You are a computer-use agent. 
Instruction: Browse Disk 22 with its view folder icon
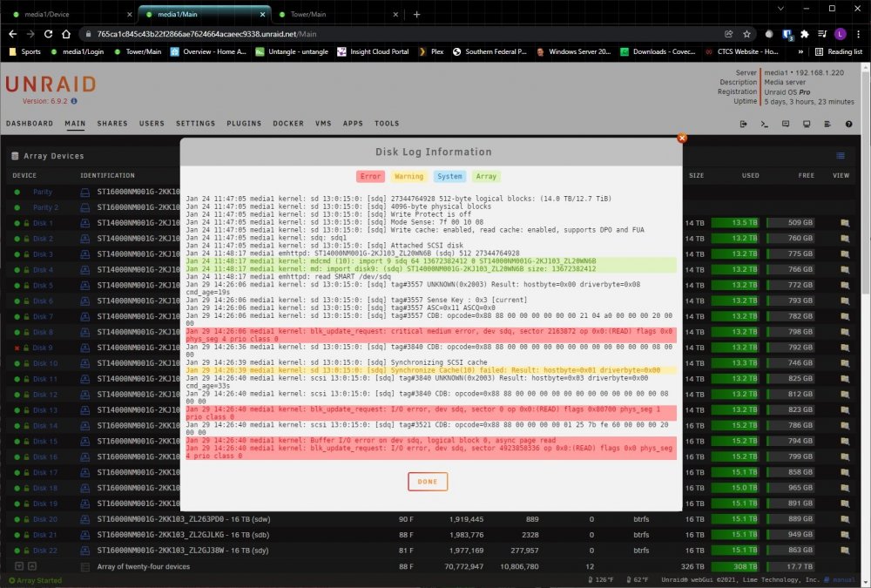click(845, 551)
